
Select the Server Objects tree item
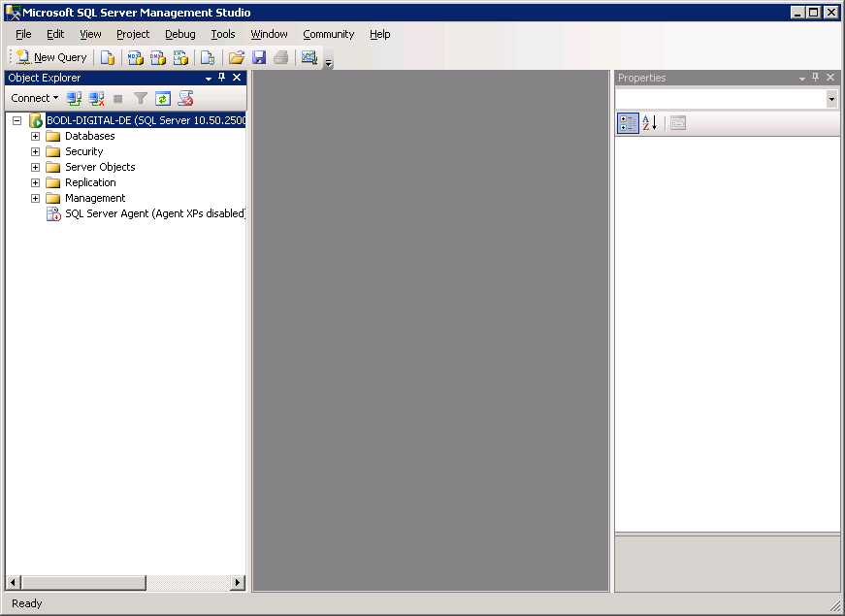coord(100,167)
